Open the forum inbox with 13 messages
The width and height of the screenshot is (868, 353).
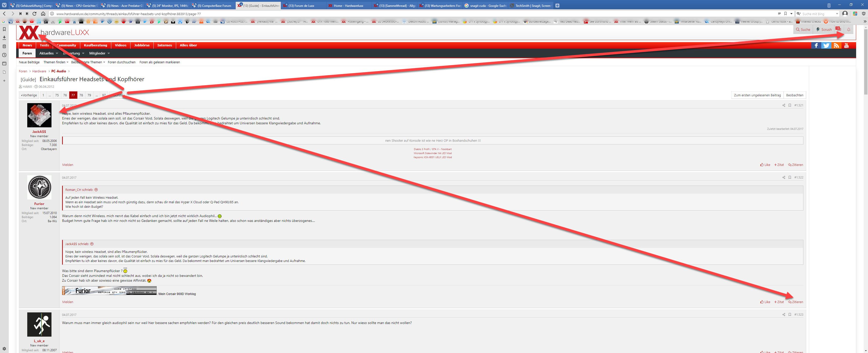838,29
